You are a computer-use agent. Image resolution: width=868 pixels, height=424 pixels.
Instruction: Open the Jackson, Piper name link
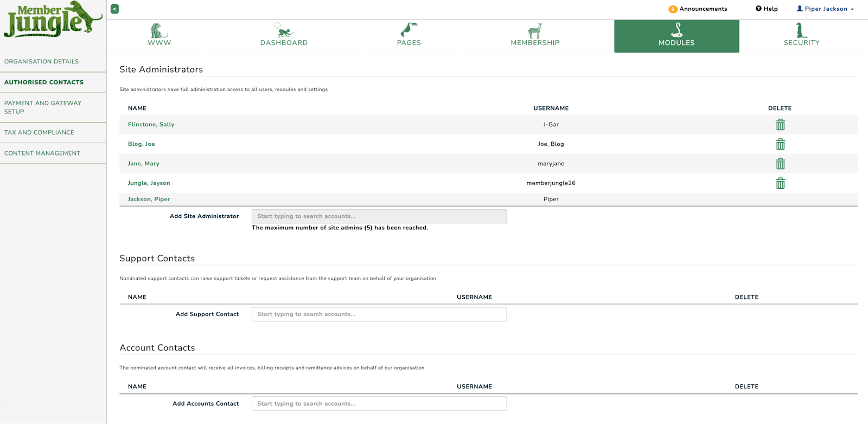click(x=149, y=200)
